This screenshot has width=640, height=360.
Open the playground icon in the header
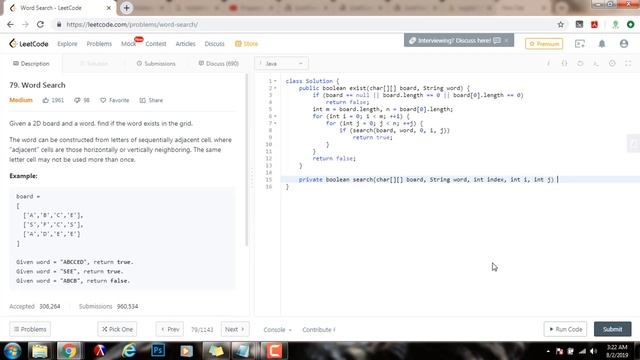(x=580, y=44)
